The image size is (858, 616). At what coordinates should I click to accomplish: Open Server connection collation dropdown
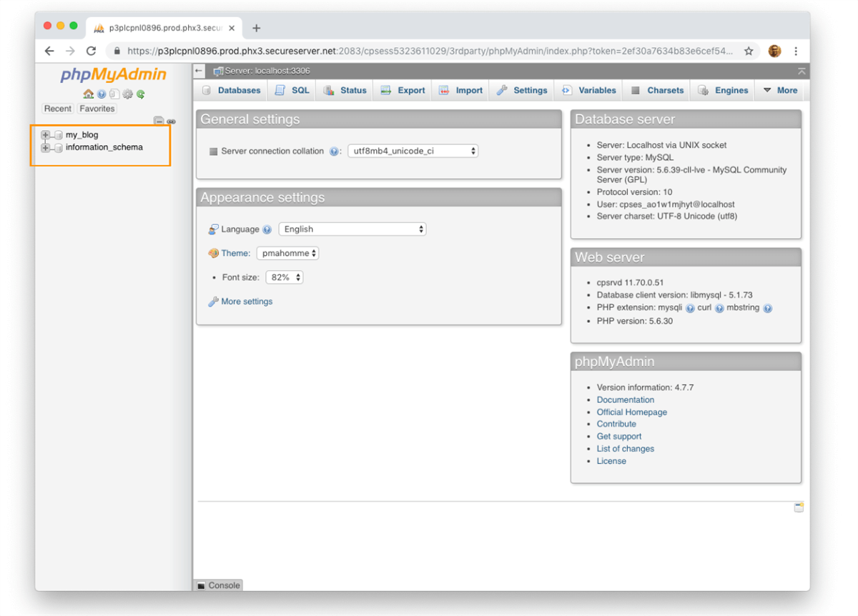tap(413, 151)
